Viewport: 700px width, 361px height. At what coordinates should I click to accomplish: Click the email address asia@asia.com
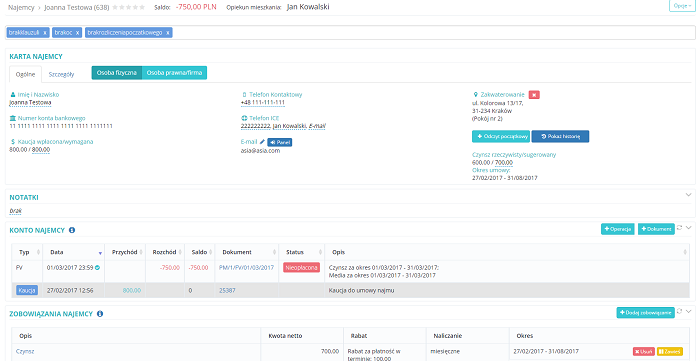click(x=260, y=150)
